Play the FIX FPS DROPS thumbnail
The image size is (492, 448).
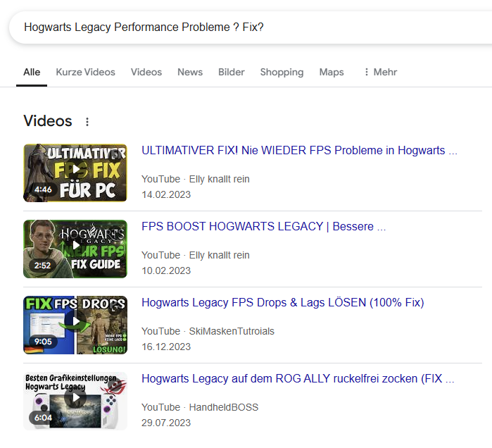pos(75,325)
